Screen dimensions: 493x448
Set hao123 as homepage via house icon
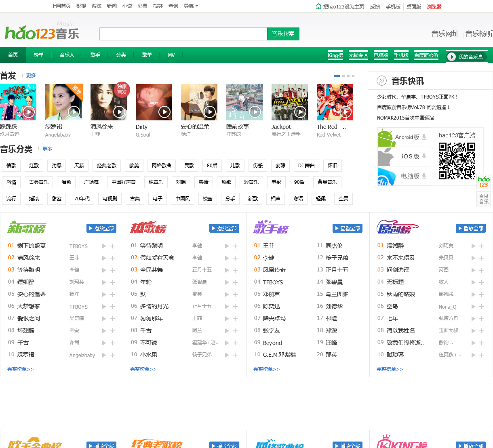[318, 6]
